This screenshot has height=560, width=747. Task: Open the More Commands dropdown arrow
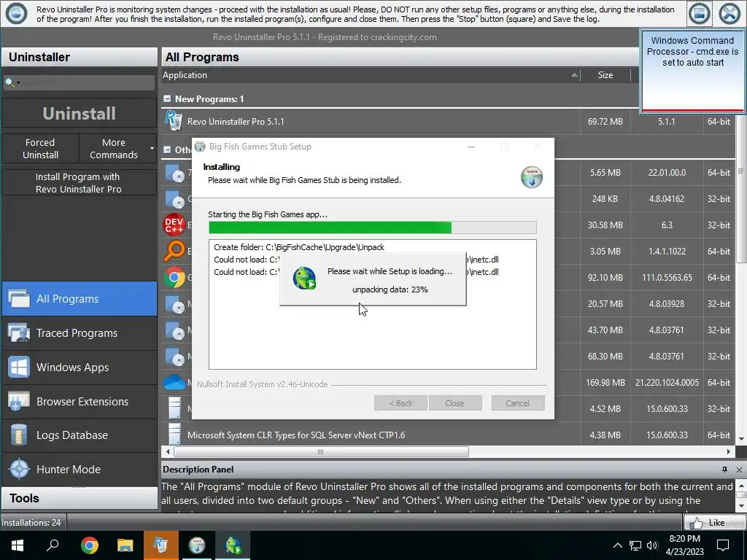[152, 149]
